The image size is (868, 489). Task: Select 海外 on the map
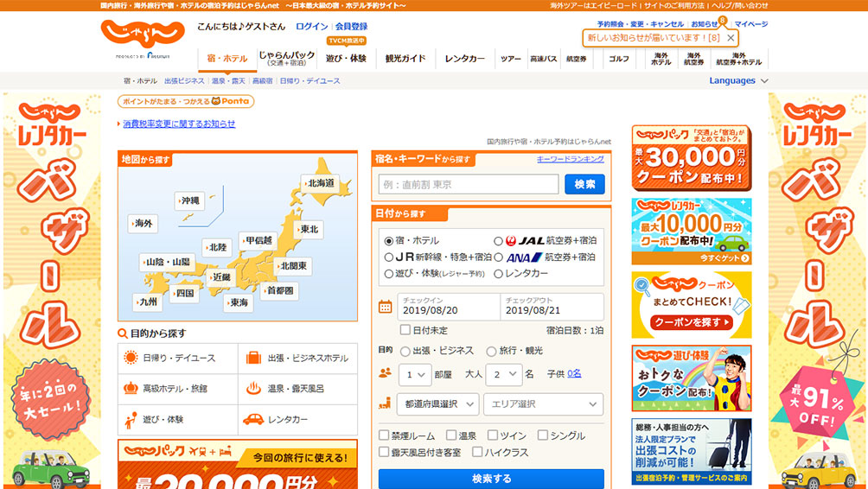coord(143,224)
